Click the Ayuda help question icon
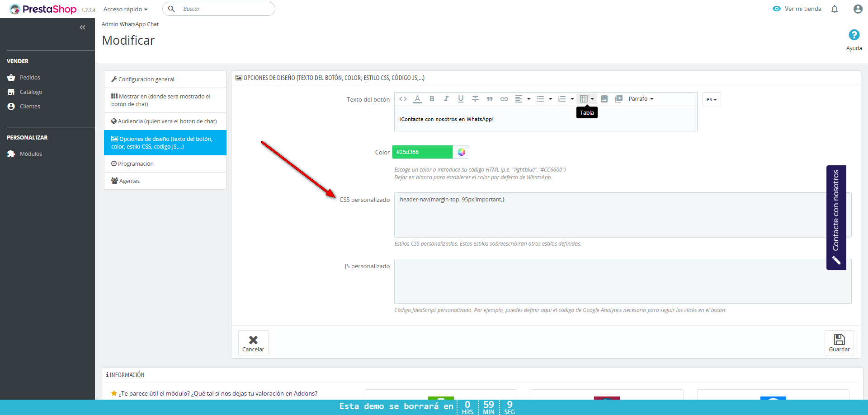Screen dimensions: 868x415 coord(854,35)
